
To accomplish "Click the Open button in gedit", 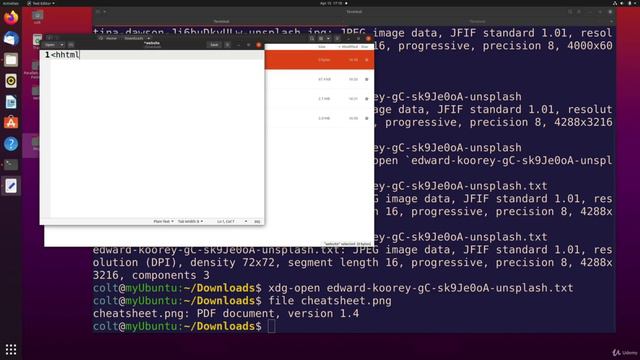I will (50, 45).
